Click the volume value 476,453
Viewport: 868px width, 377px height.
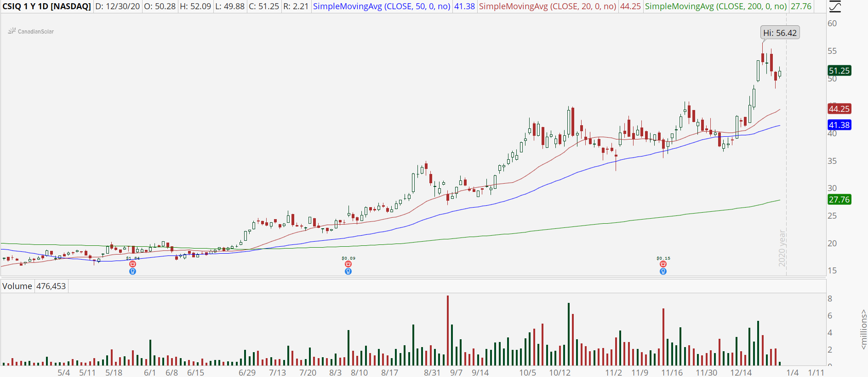click(x=51, y=286)
